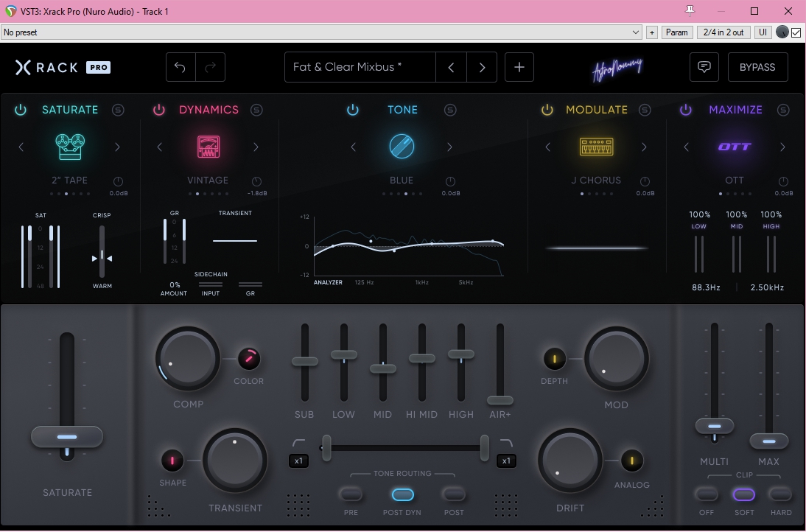Click the low-cut filter slope x1 button
Screen dimensions: 806x532
298,461
